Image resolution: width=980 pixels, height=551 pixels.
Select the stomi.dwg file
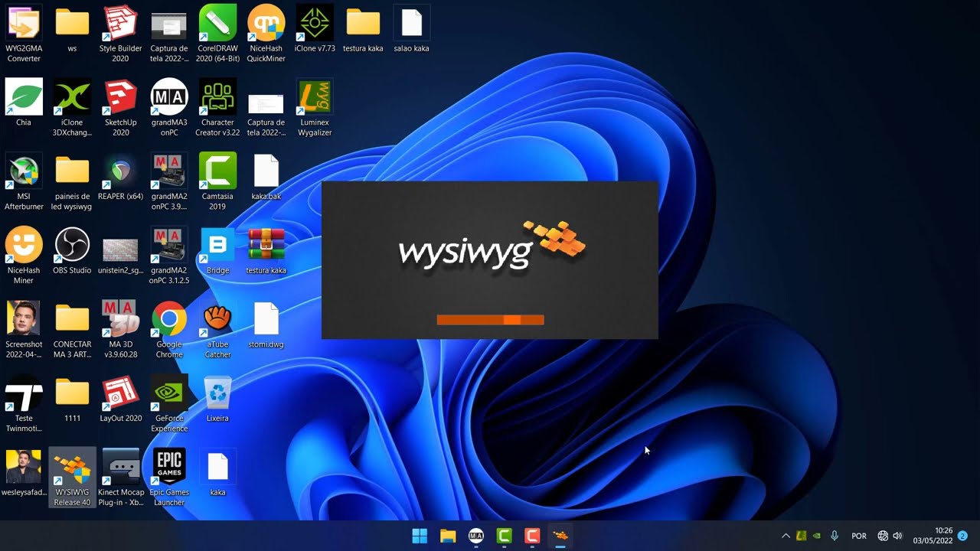tap(266, 325)
